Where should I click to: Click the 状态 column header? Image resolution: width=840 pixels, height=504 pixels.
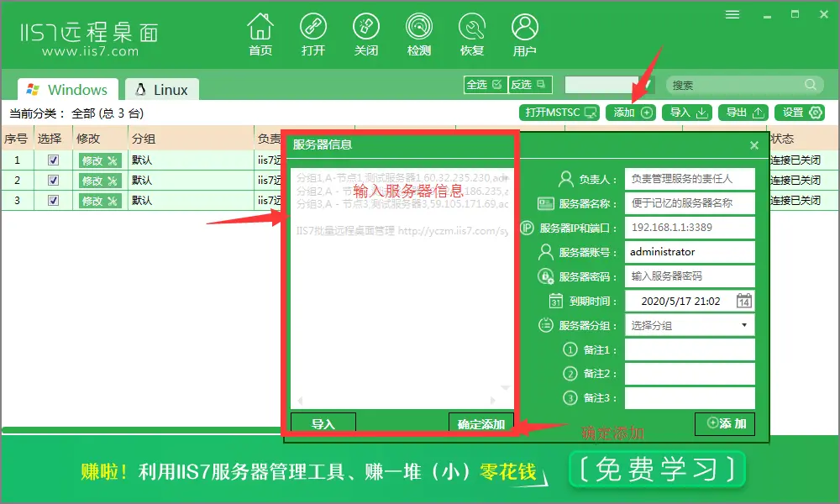point(802,139)
